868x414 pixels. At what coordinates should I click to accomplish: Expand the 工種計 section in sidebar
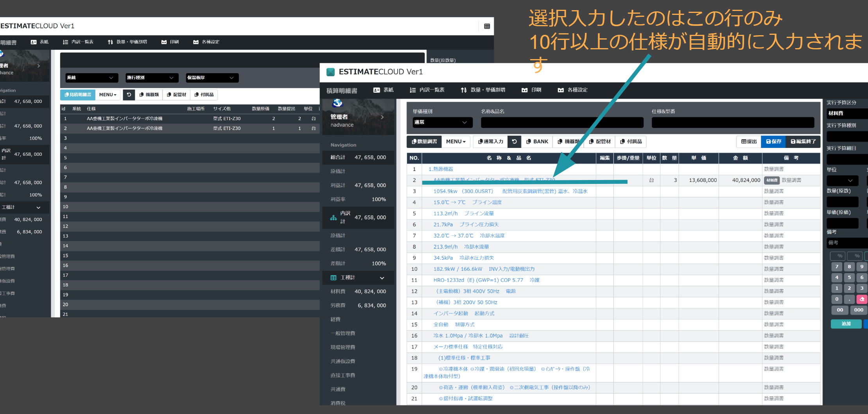[x=382, y=278]
